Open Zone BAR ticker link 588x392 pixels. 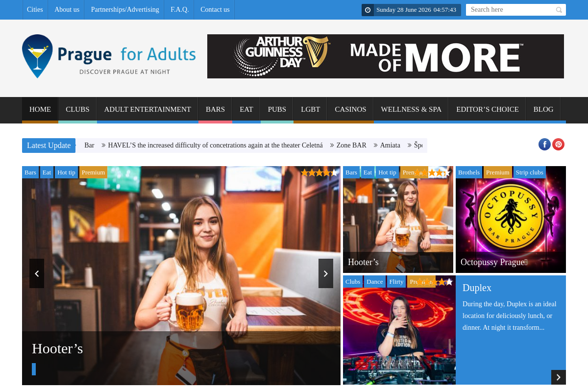tap(351, 146)
